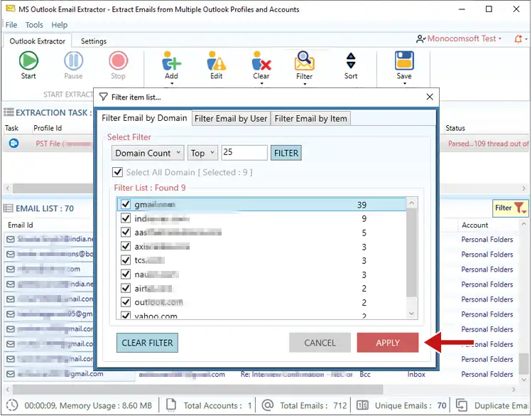Image resolution: width=532 pixels, height=416 pixels.
Task: Click the red APPLY button
Action: (388, 343)
